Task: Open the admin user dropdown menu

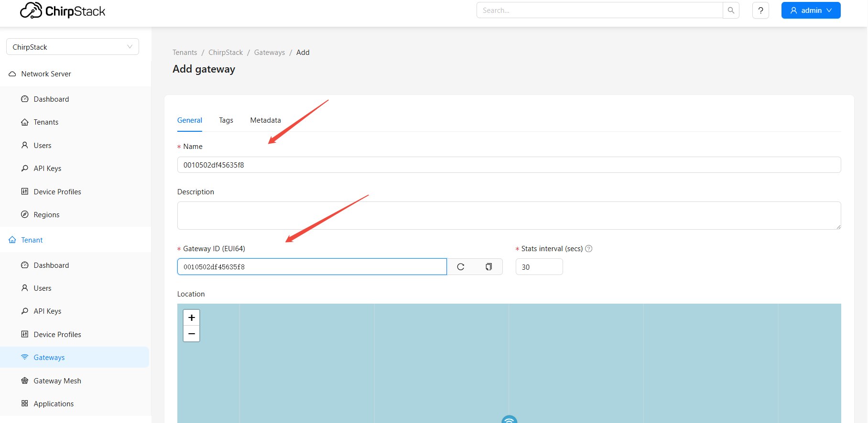Action: point(811,11)
